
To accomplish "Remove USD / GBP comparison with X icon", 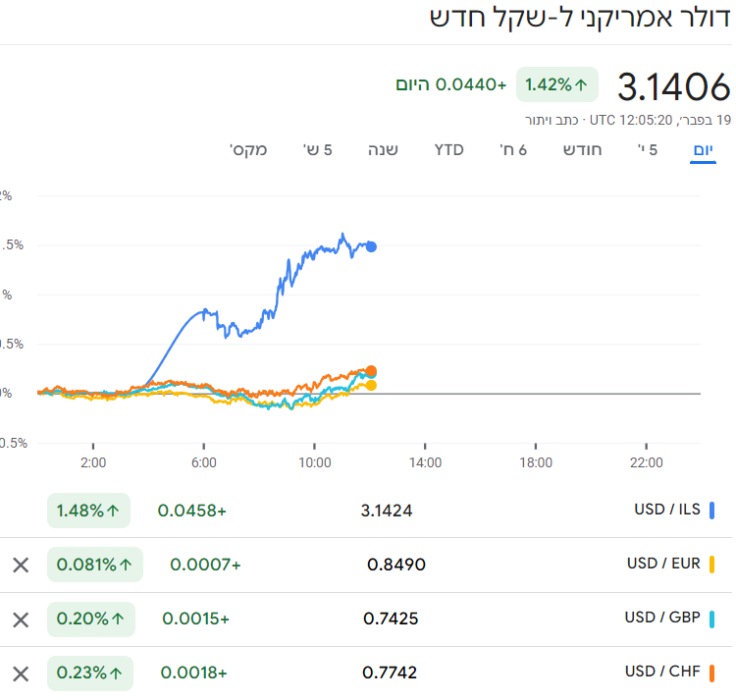I will [x=21, y=619].
